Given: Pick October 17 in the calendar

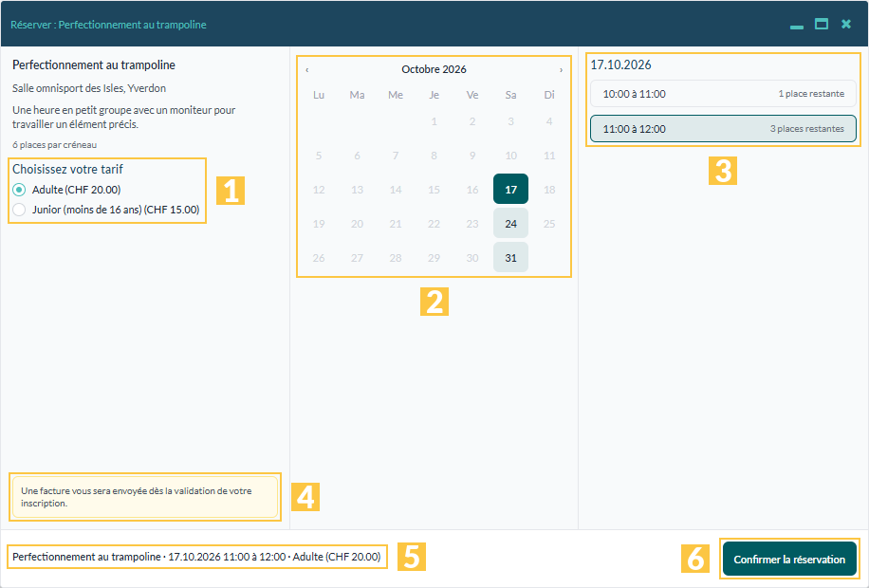Looking at the screenshot, I should 510,189.
